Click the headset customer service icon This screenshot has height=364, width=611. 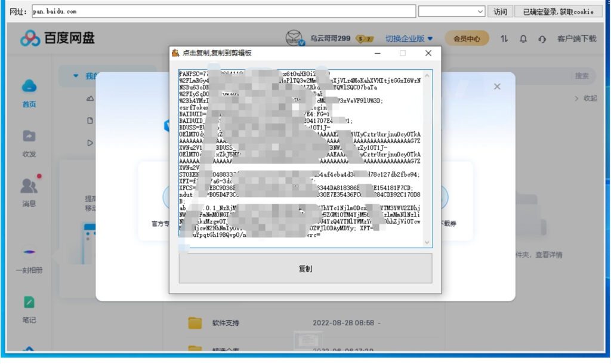click(542, 39)
